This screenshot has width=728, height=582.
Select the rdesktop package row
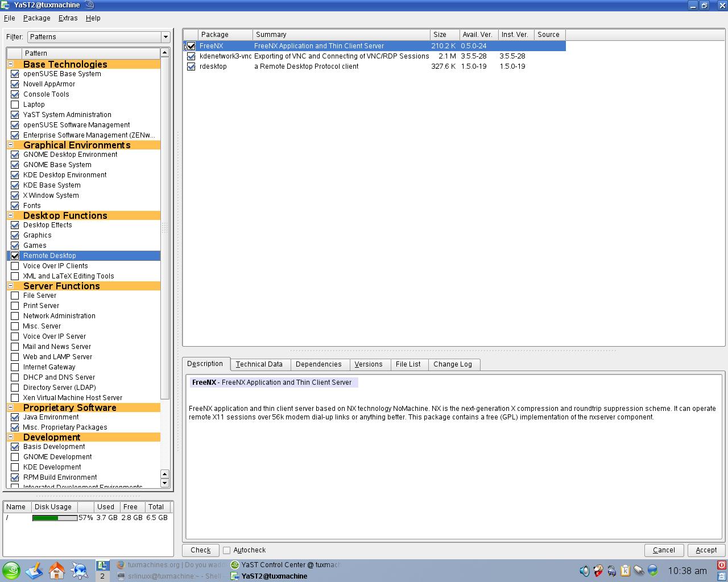click(x=375, y=66)
